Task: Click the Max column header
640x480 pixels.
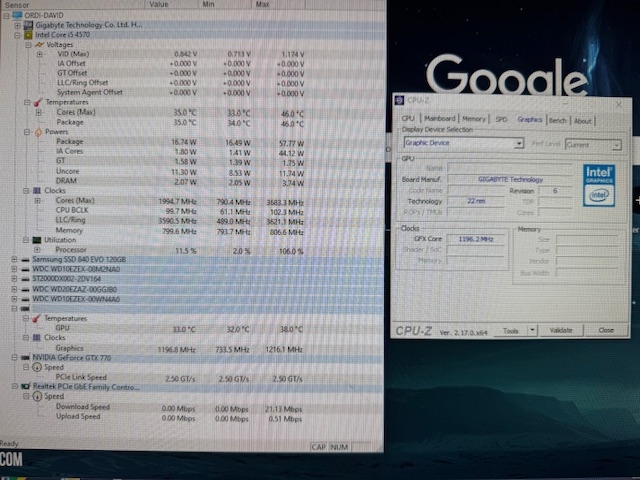Action: pos(278,4)
